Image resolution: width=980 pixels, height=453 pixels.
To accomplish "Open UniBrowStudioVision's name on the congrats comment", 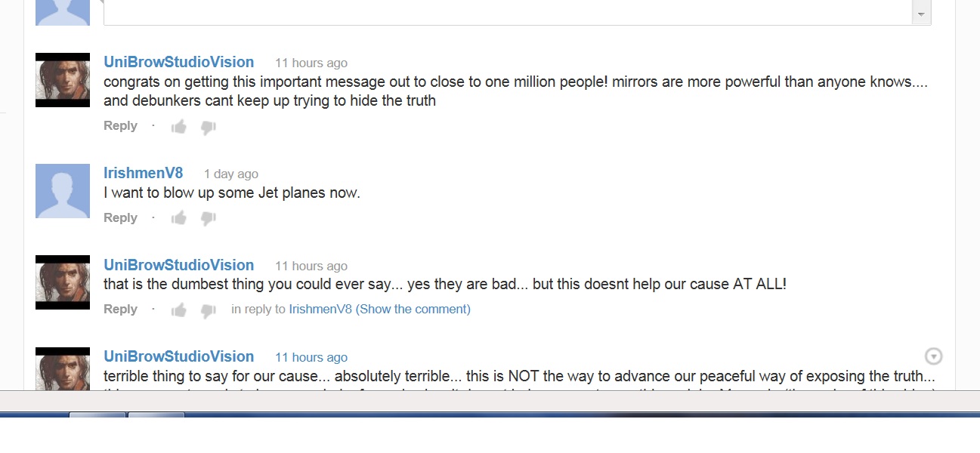I will click(178, 62).
